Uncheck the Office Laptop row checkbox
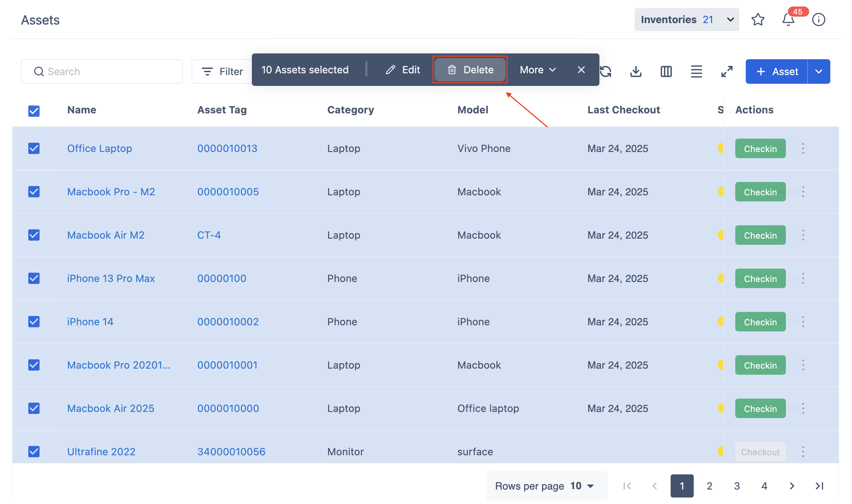This screenshot has height=504, width=852. click(34, 148)
